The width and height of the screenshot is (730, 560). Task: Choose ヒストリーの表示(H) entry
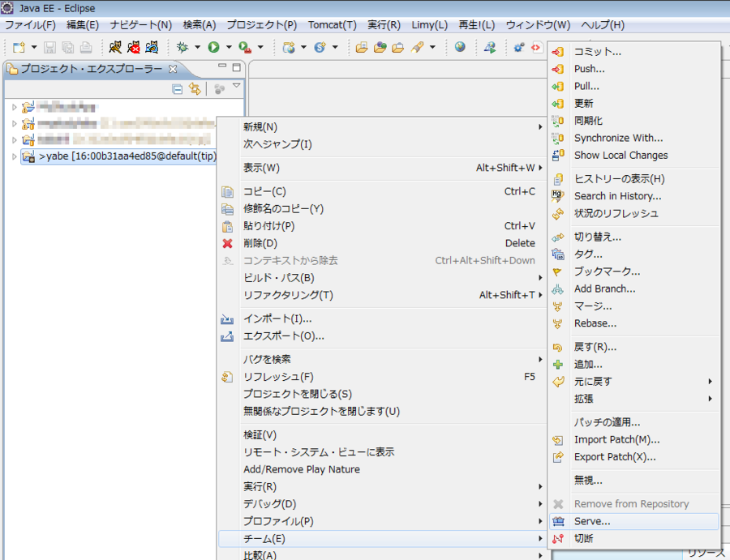pos(634,178)
